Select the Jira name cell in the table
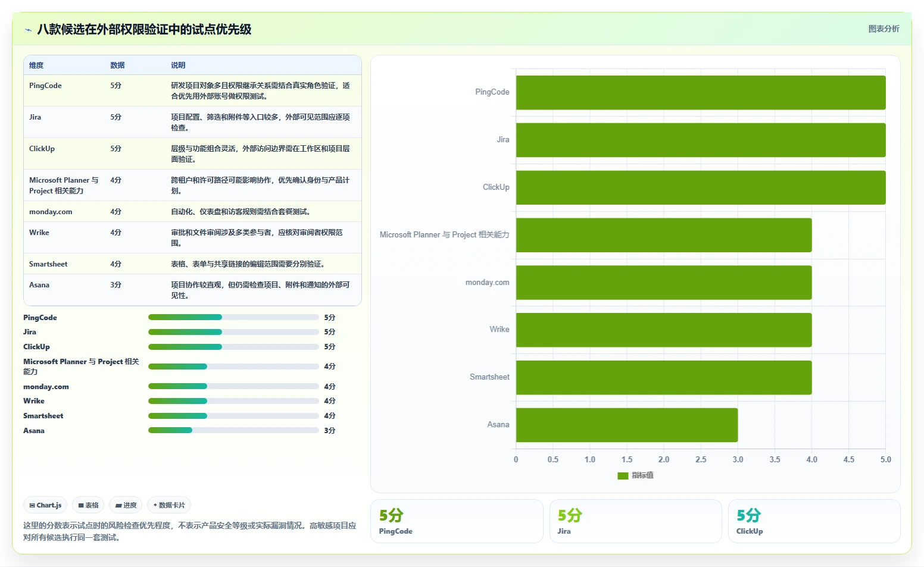924x567 pixels. (35, 117)
